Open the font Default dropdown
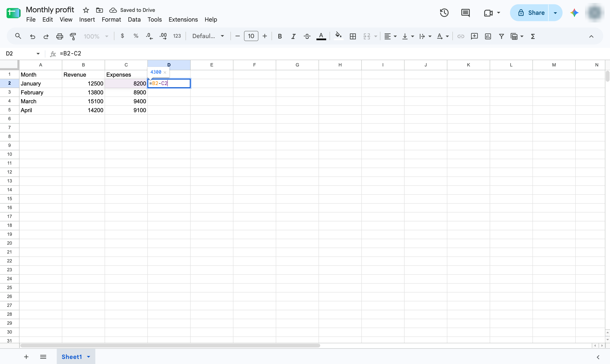The height and width of the screenshot is (364, 610). point(208,36)
